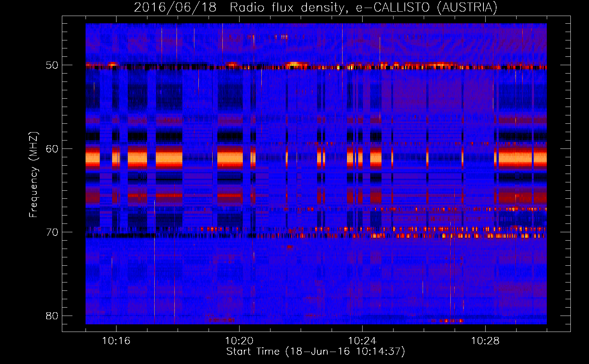
Task: Click the 80 frequency tick label
Action: [52, 316]
